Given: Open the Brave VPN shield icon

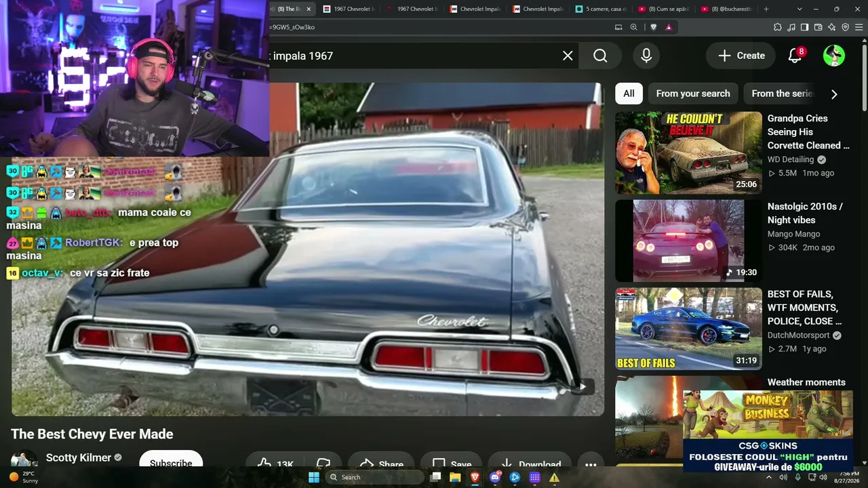Looking at the screenshot, I should 845,27.
